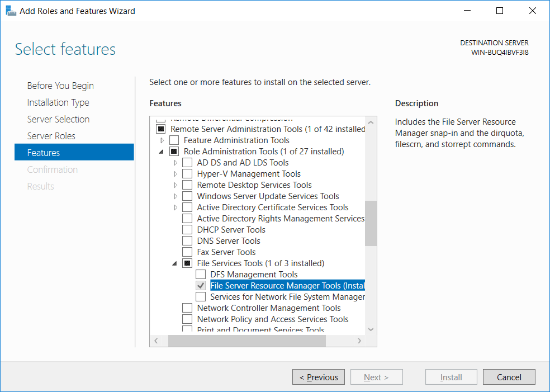Cancel the wizard
550x392 pixels.
pyautogui.click(x=509, y=377)
